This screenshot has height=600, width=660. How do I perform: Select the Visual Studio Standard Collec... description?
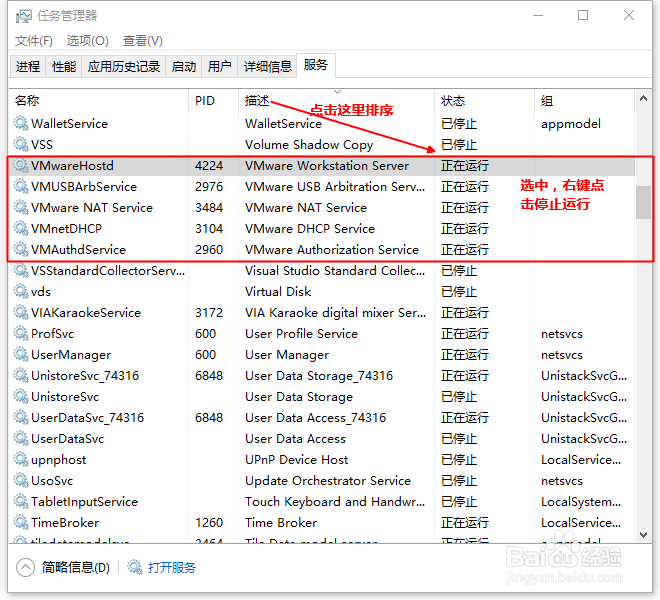tap(335, 271)
